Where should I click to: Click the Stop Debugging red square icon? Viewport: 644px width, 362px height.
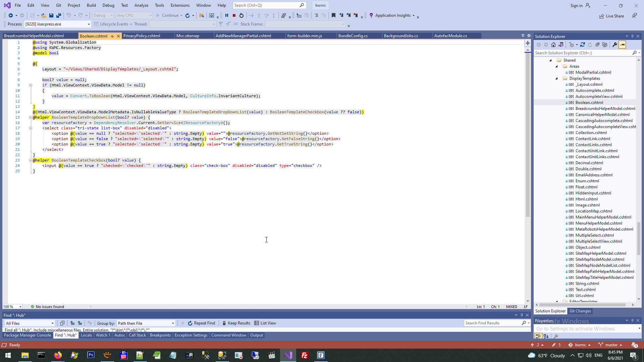pyautogui.click(x=234, y=15)
